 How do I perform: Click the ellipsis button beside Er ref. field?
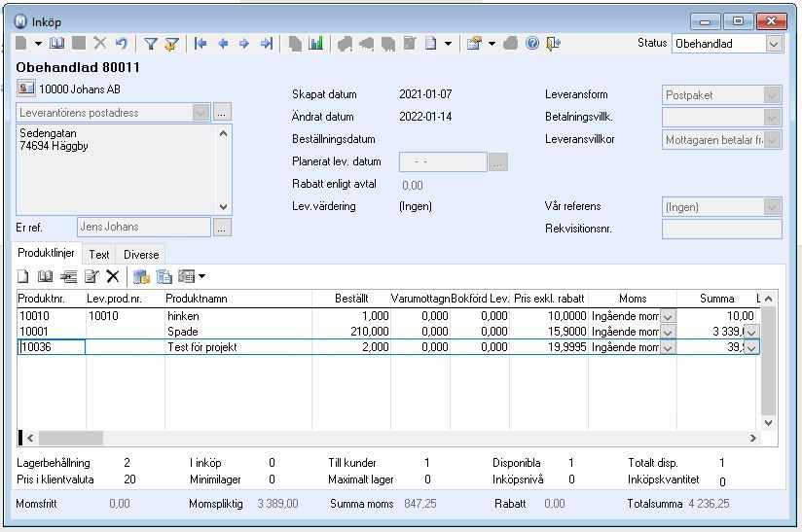pyautogui.click(x=222, y=228)
